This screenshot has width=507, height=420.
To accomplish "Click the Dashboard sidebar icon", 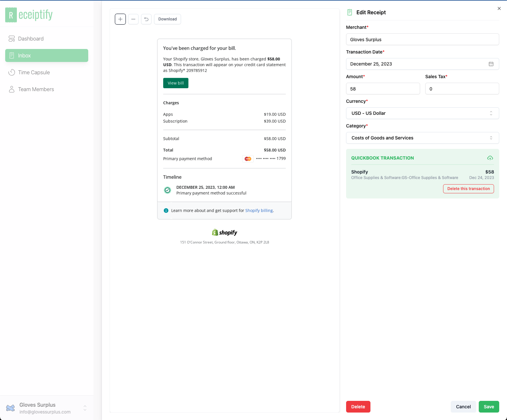I will [x=12, y=39].
